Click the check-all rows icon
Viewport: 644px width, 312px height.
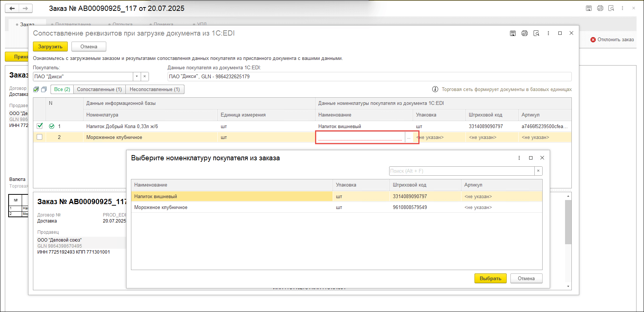coord(36,90)
